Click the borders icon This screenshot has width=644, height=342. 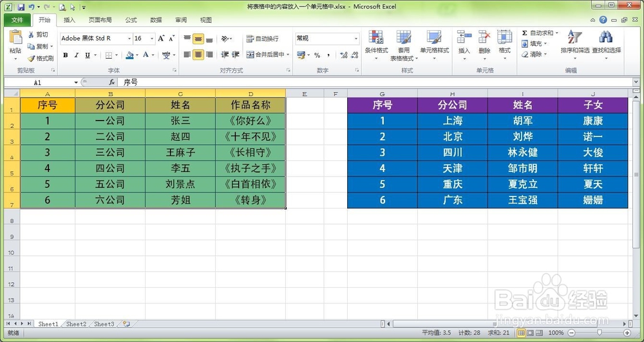(x=108, y=55)
